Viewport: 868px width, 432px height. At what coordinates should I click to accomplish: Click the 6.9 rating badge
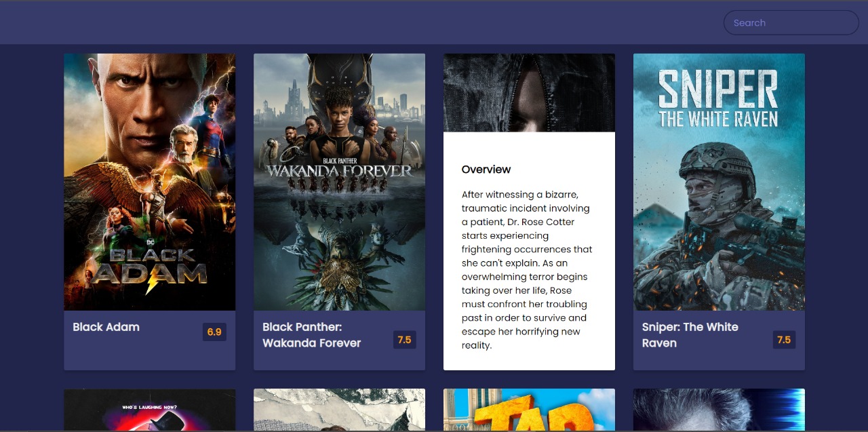click(214, 332)
